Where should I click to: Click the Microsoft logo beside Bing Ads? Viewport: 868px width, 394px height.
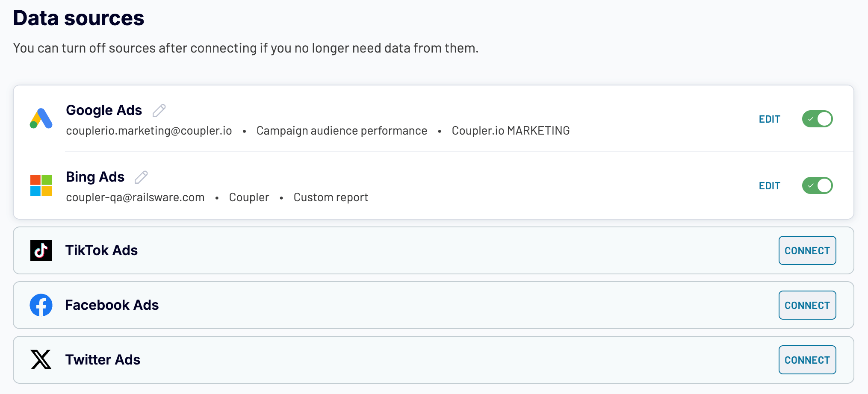pyautogui.click(x=41, y=185)
